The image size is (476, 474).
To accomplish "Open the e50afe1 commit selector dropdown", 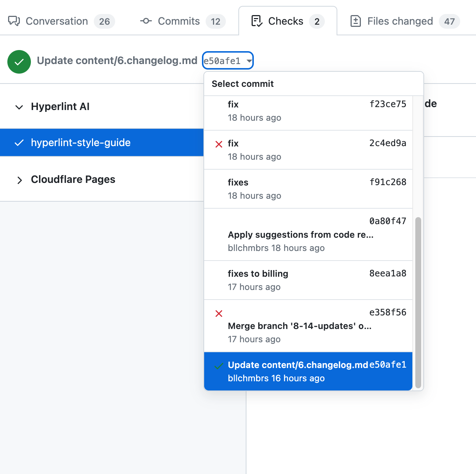I will 228,61.
